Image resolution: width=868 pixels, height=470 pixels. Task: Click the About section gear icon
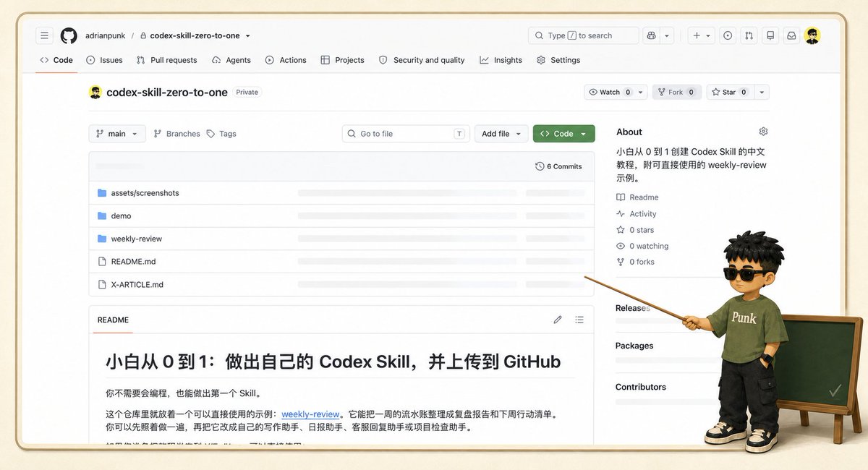pyautogui.click(x=763, y=132)
